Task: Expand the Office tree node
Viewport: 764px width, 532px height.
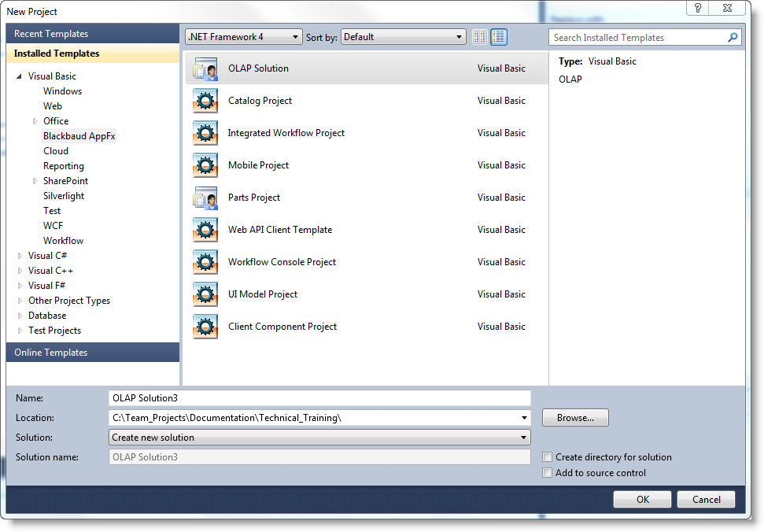Action: (35, 121)
